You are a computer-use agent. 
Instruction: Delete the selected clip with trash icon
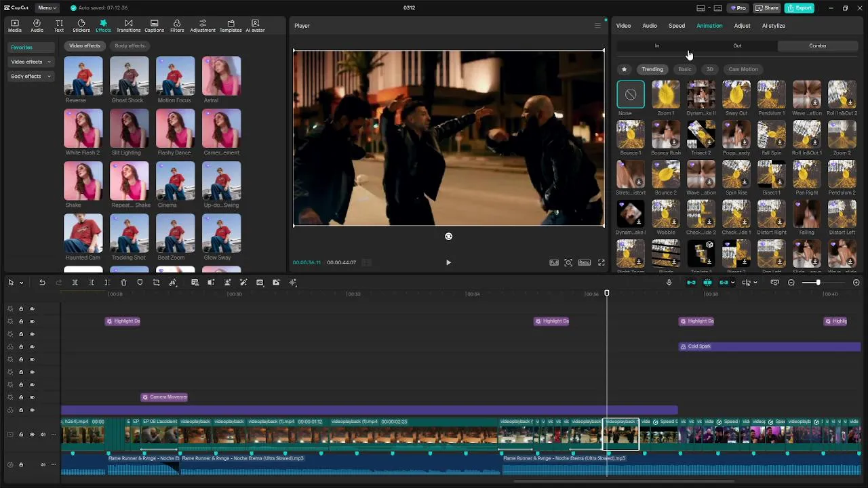[123, 283]
